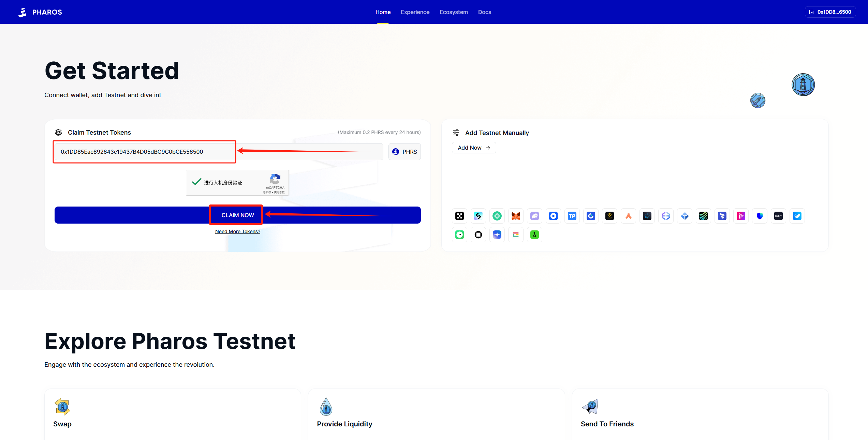
Task: Click the Send To Friends paper-plane icon
Action: pos(590,406)
